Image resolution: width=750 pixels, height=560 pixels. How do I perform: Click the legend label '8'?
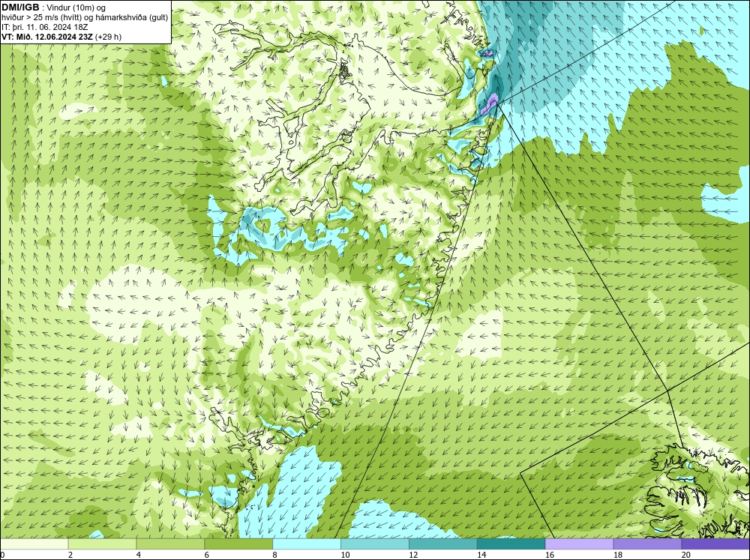(275, 555)
